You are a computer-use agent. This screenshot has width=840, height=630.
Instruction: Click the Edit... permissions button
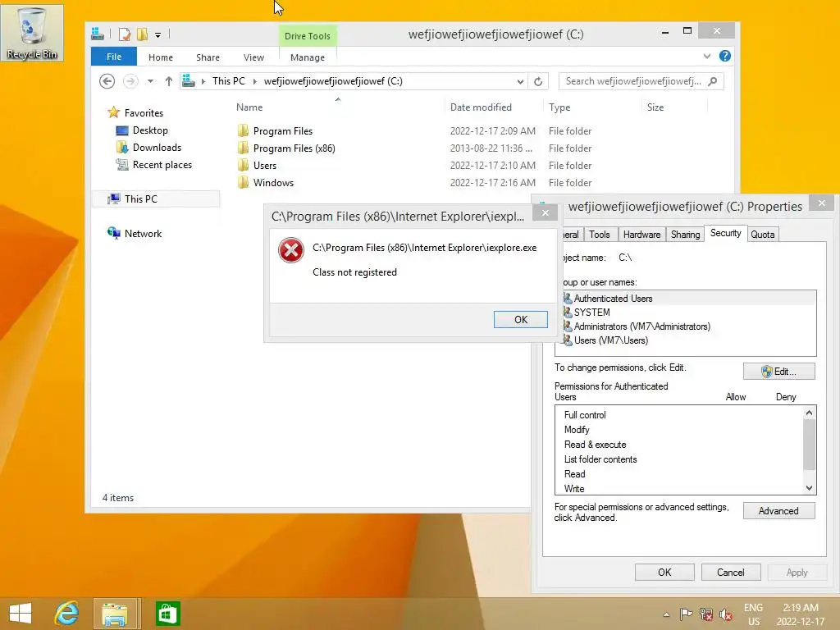(x=779, y=372)
